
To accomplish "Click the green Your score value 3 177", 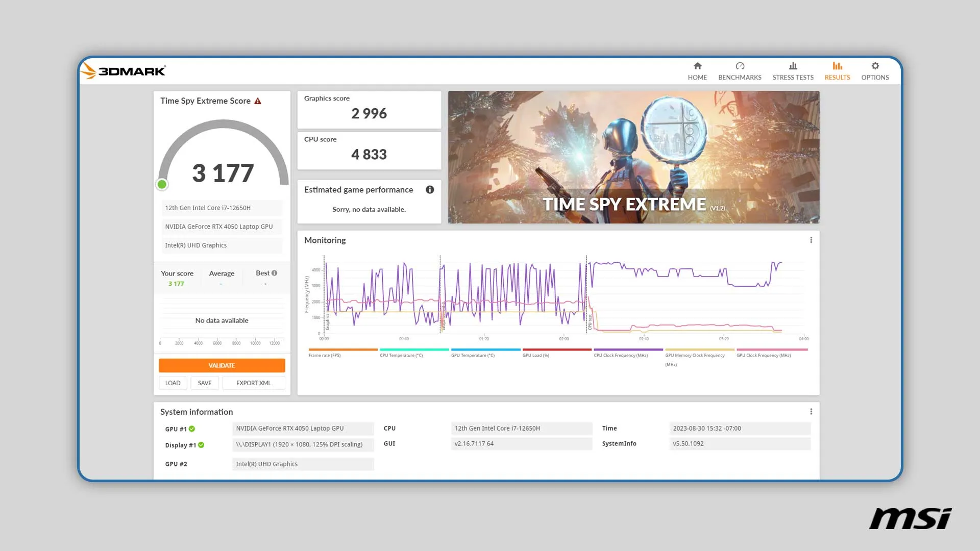I will pos(176,284).
